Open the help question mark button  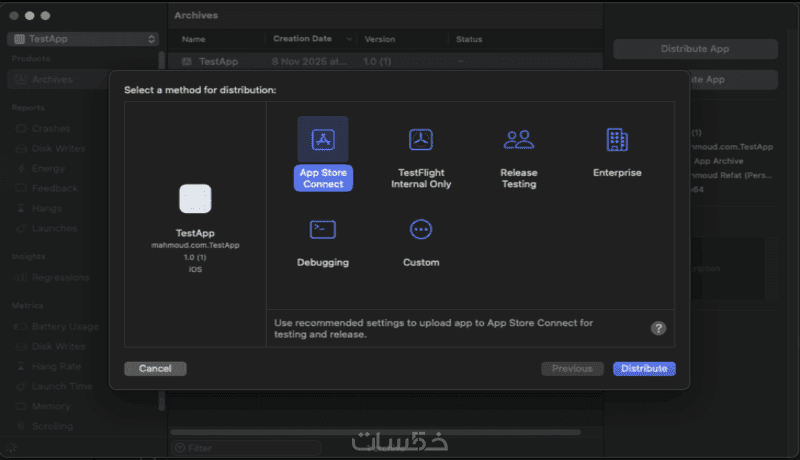pyautogui.click(x=658, y=328)
